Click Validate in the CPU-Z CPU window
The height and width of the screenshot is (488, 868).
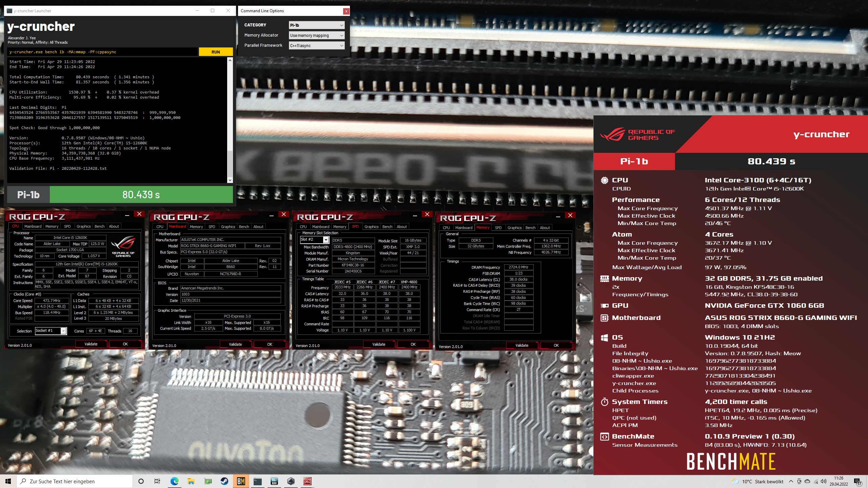[91, 344]
